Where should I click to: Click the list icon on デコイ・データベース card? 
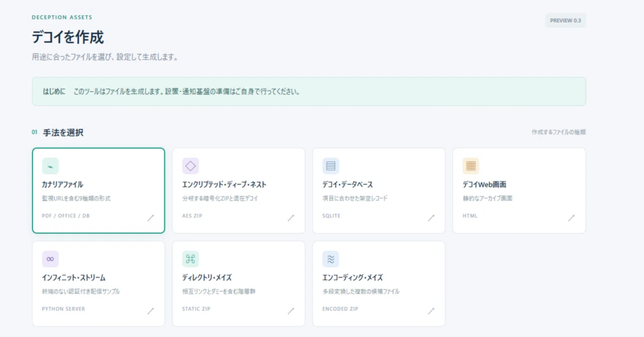coord(331,166)
